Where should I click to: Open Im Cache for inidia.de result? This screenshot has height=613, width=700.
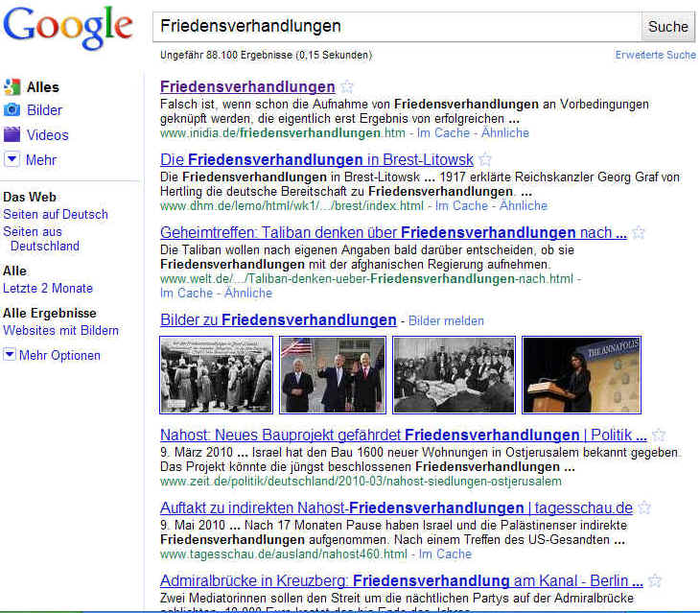(x=443, y=132)
